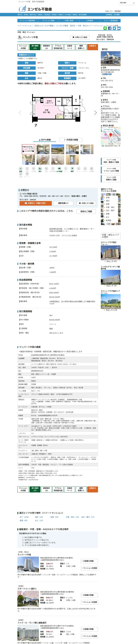Expand 水上 in the area encyclopedia list
Viewport: 138px width, 644px height.
click(x=108, y=217)
